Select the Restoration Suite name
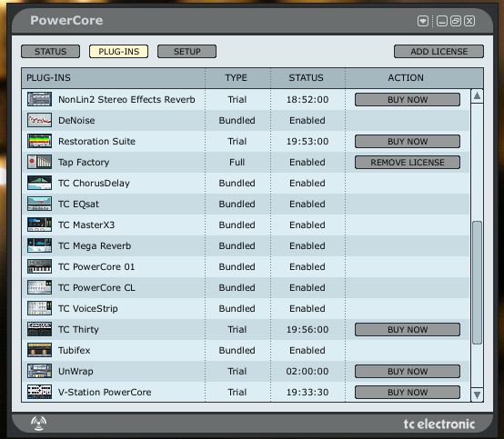The image size is (504, 439). click(96, 141)
